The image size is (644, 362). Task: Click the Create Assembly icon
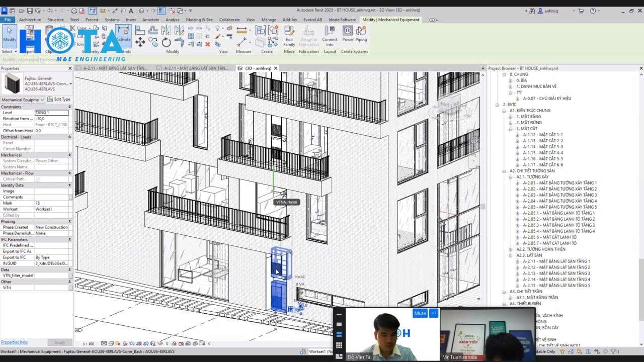(x=261, y=30)
